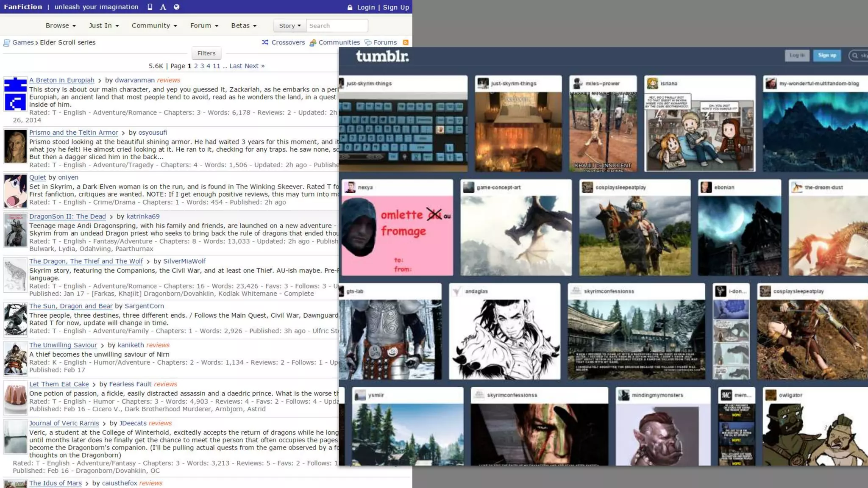868x488 pixels.
Task: Expand the Just In menu
Action: coord(104,25)
